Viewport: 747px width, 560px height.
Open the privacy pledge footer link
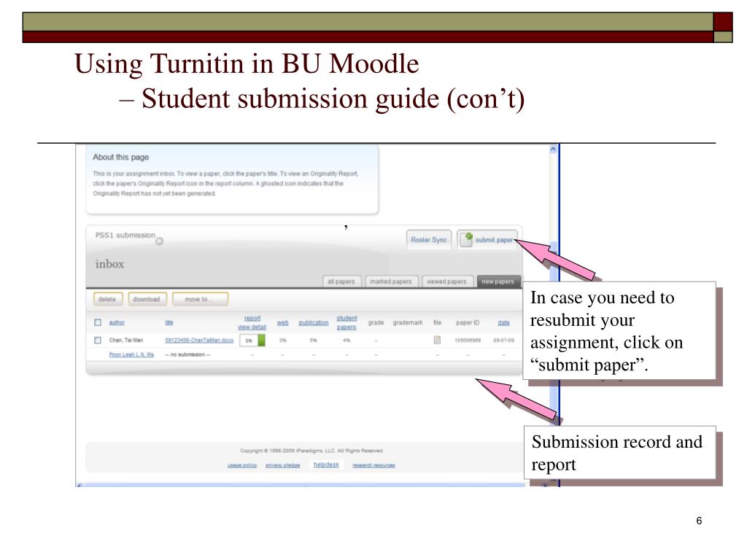click(x=282, y=464)
